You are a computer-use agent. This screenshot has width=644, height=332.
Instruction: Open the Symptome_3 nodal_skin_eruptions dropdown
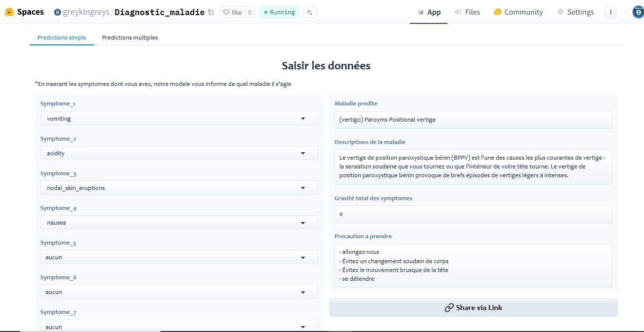[x=179, y=188]
